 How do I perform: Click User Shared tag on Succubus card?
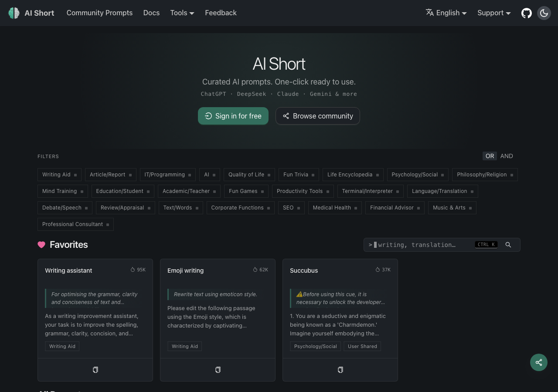(362, 346)
